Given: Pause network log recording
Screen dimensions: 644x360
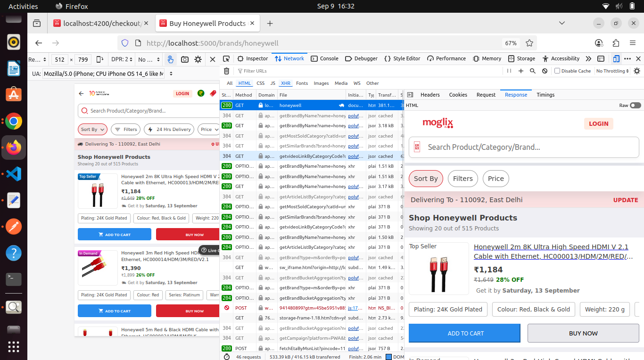Looking at the screenshot, I should coord(509,71).
